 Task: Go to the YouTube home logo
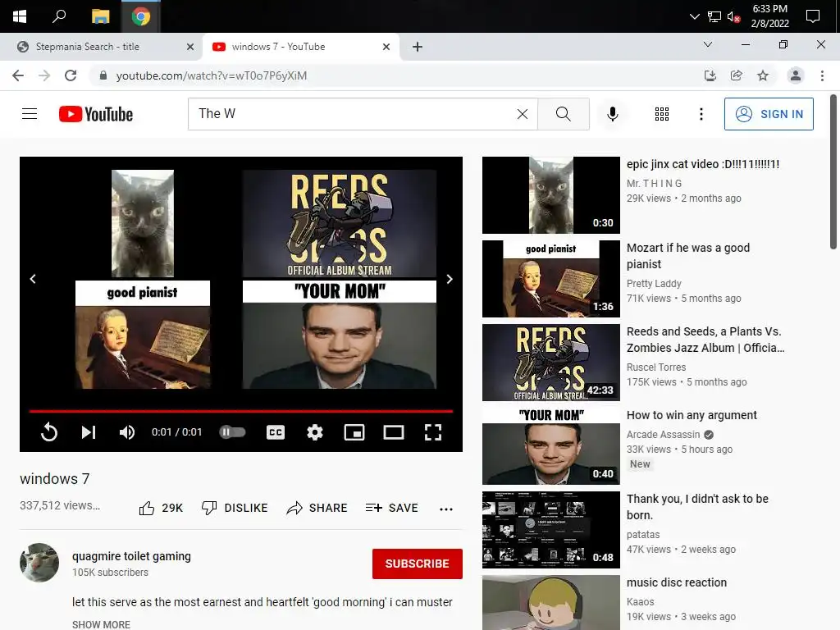pos(96,114)
